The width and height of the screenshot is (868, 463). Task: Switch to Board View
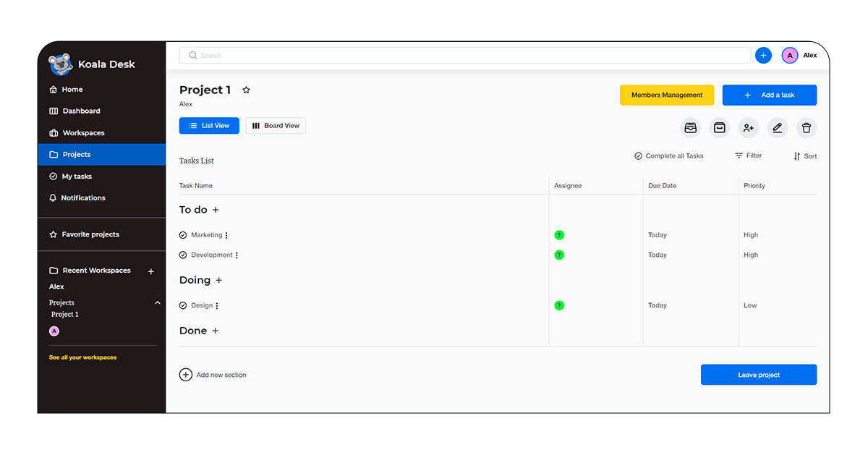coord(276,126)
